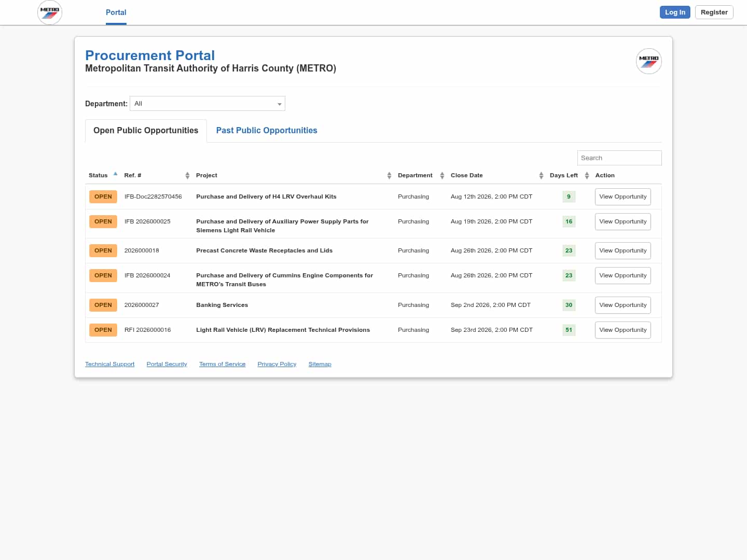
Task: Open the Privacy Policy link
Action: tap(277, 364)
